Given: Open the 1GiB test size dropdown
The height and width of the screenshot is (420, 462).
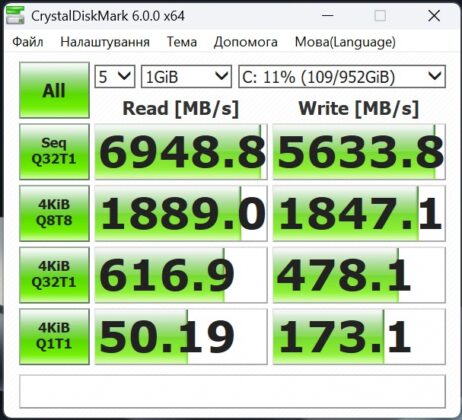Looking at the screenshot, I should [x=186, y=77].
